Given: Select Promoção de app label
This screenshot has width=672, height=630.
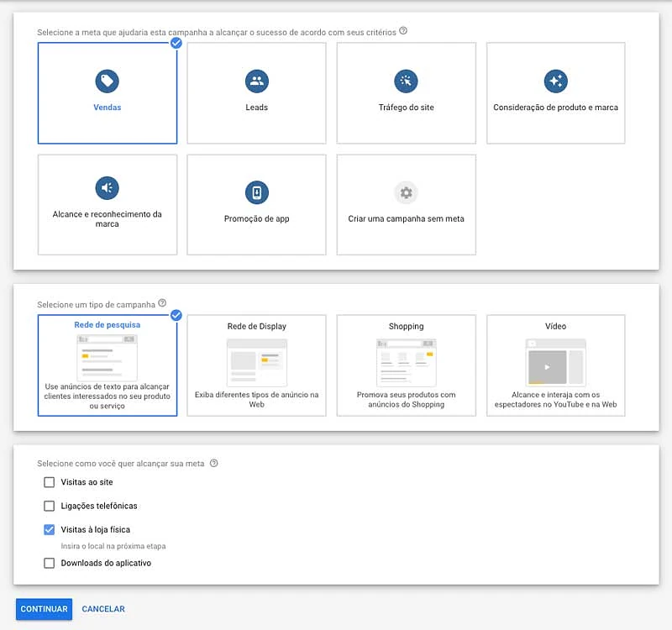Looking at the screenshot, I should click(257, 218).
